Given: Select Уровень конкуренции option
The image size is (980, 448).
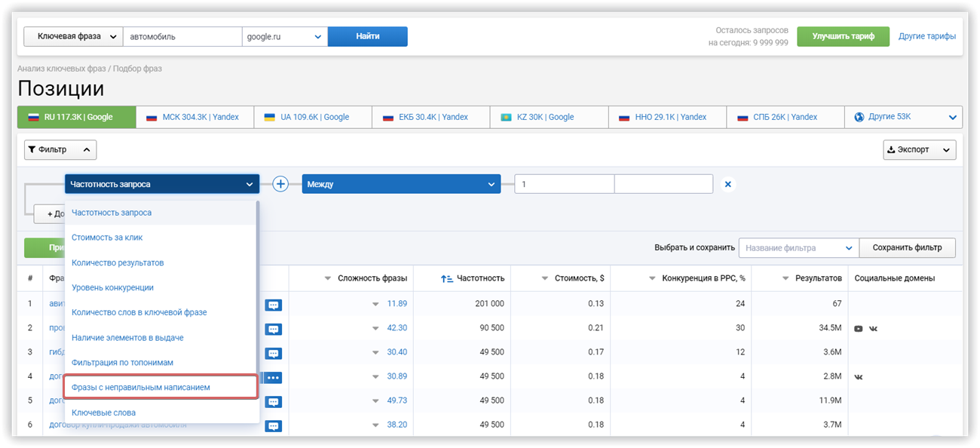Looking at the screenshot, I should tap(160, 287).
